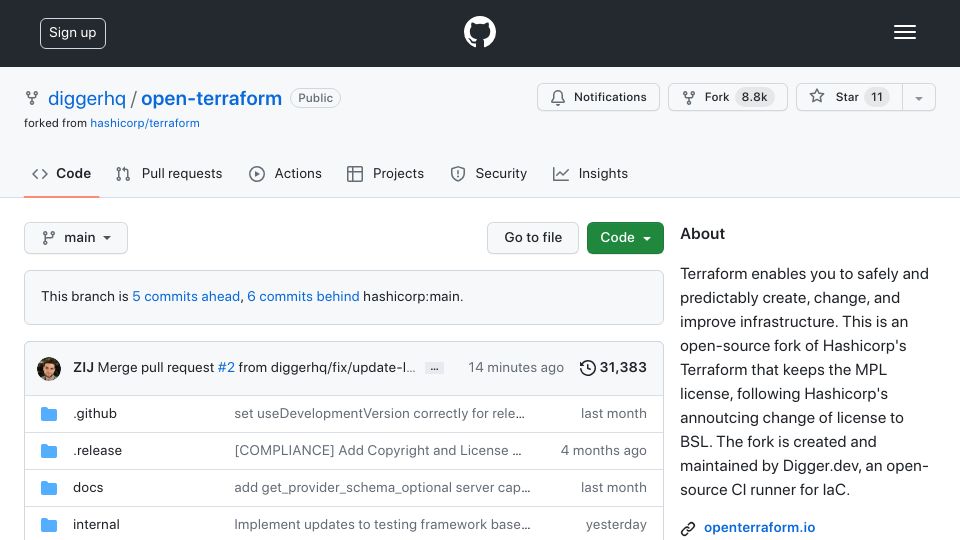Click the commit history clock icon
This screenshot has height=540, width=960.
(x=588, y=367)
